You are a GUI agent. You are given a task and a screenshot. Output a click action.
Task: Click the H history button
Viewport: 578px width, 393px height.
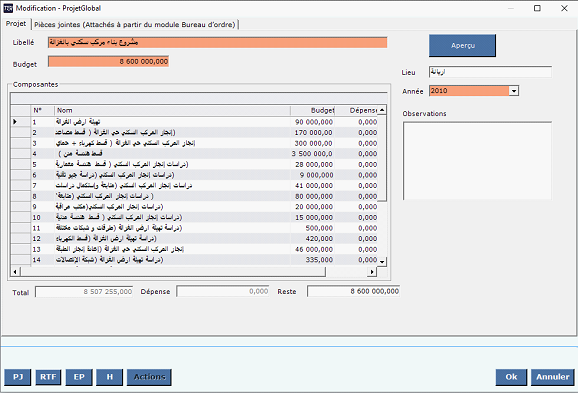[109, 377]
